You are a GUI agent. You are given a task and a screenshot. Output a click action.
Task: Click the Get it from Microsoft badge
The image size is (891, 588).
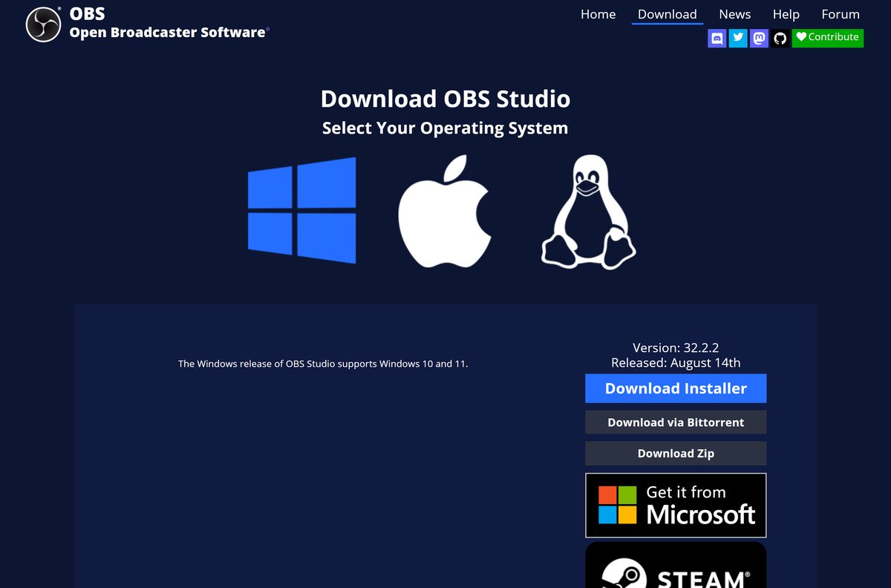pos(676,506)
